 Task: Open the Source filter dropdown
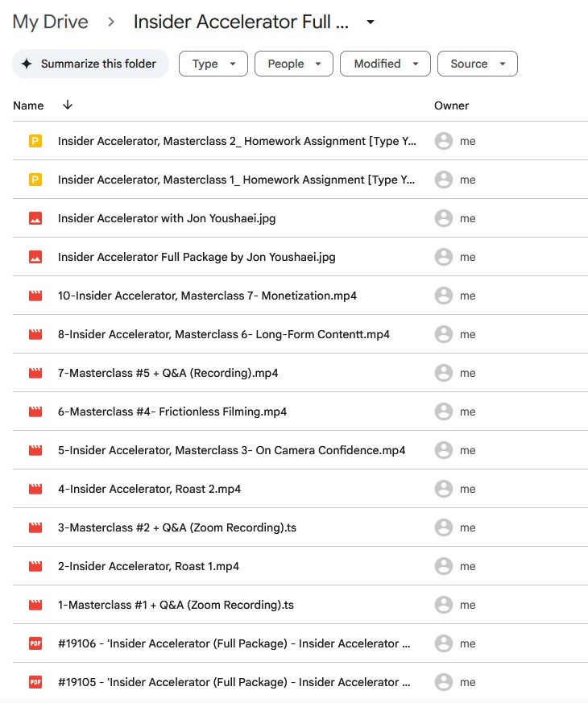tap(477, 64)
